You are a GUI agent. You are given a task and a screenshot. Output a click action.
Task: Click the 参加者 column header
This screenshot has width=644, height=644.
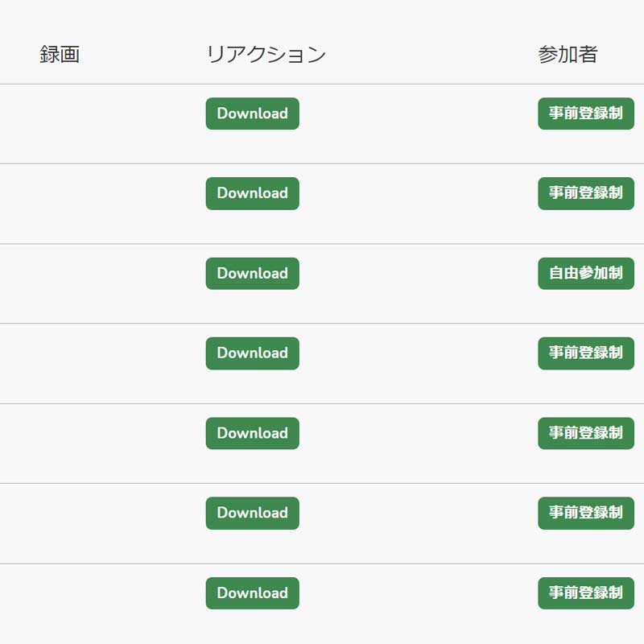point(568,53)
